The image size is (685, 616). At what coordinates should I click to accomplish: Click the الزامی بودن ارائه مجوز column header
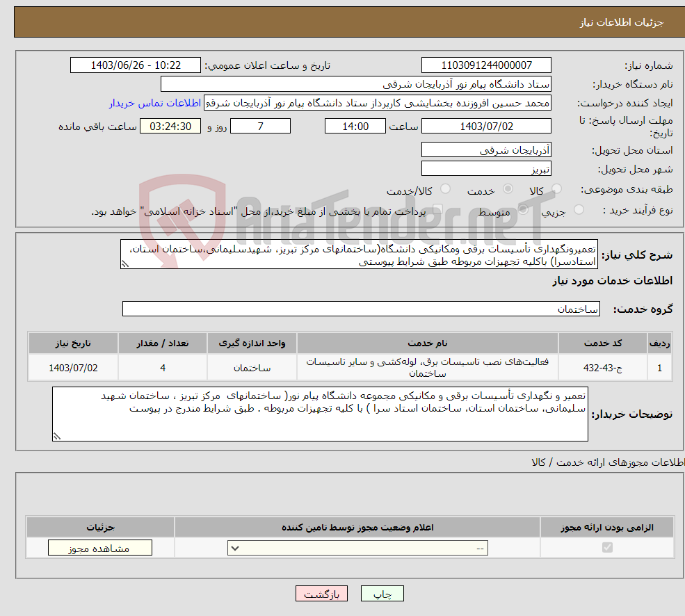[x=607, y=527]
